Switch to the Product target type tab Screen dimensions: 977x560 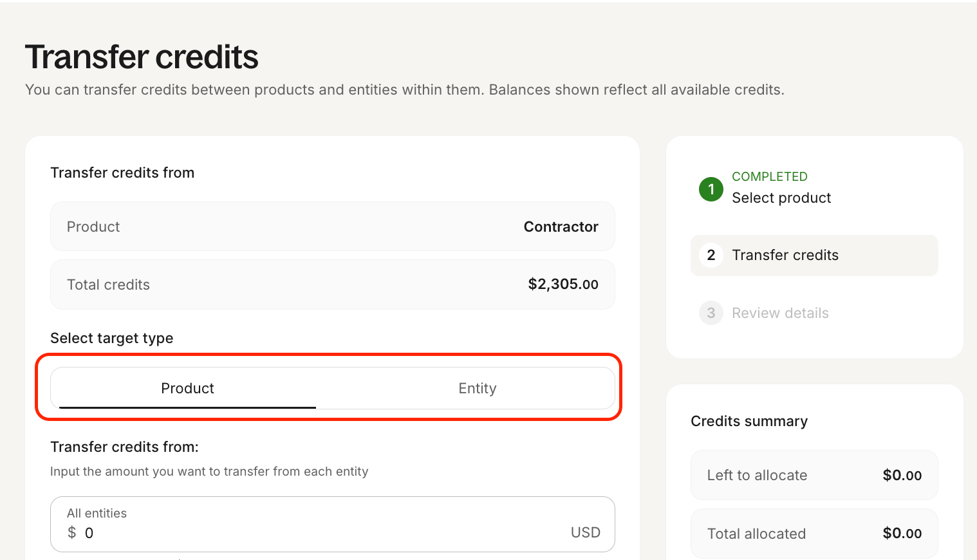click(187, 389)
